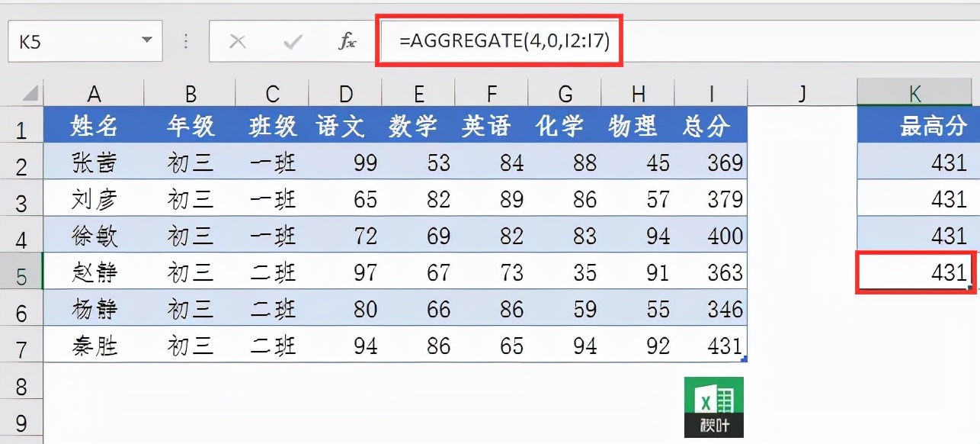Expand the Name Box dropdown arrow
980x444 pixels.
tap(146, 41)
